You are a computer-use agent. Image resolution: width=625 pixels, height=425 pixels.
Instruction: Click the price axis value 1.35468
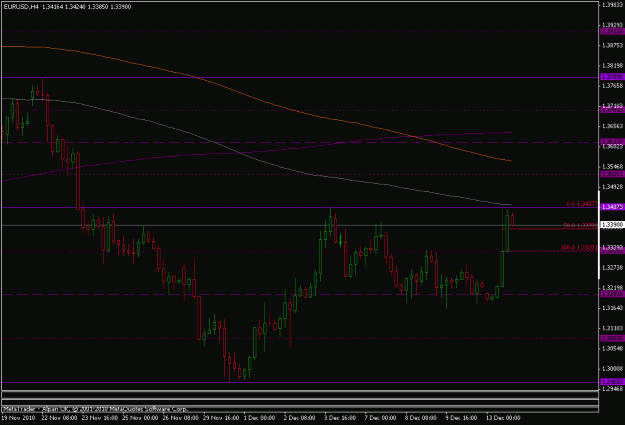(x=612, y=167)
